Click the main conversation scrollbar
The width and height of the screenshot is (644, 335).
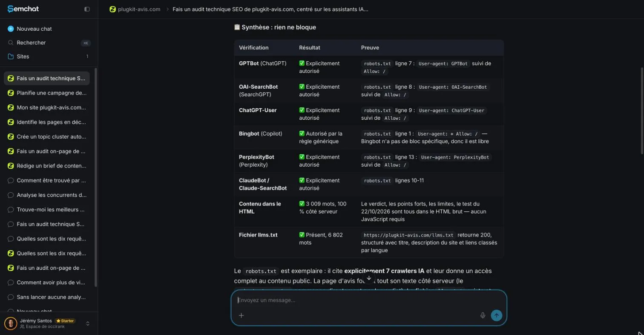click(642, 110)
